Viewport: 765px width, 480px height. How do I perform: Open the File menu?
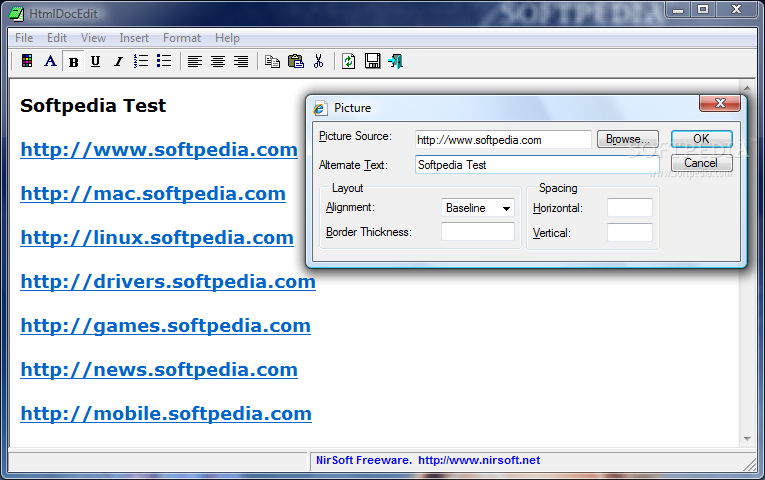point(24,38)
